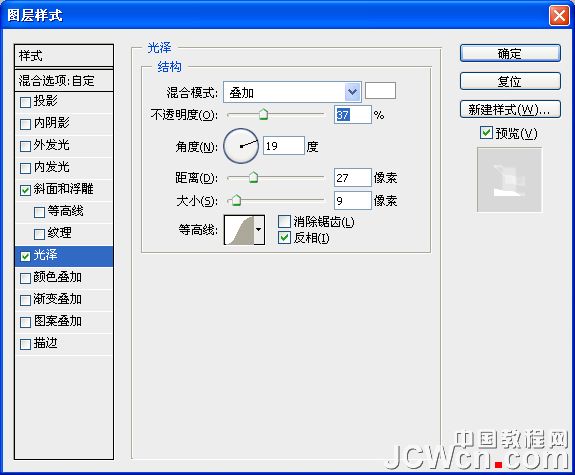Click the angle dial control
575x475 pixels.
[241, 146]
